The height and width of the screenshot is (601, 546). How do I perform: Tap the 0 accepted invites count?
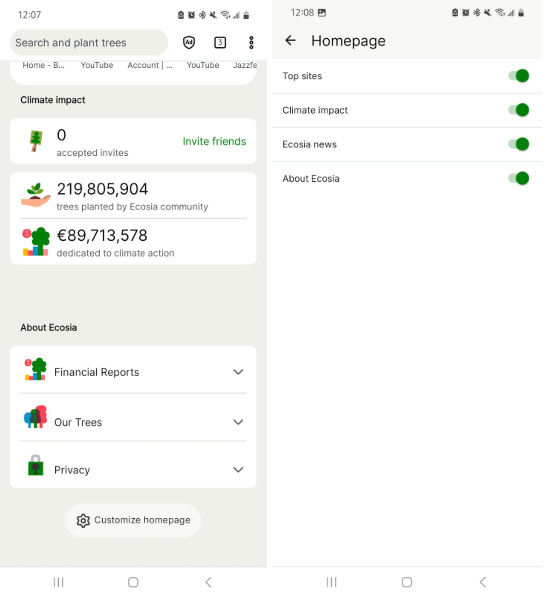61,135
